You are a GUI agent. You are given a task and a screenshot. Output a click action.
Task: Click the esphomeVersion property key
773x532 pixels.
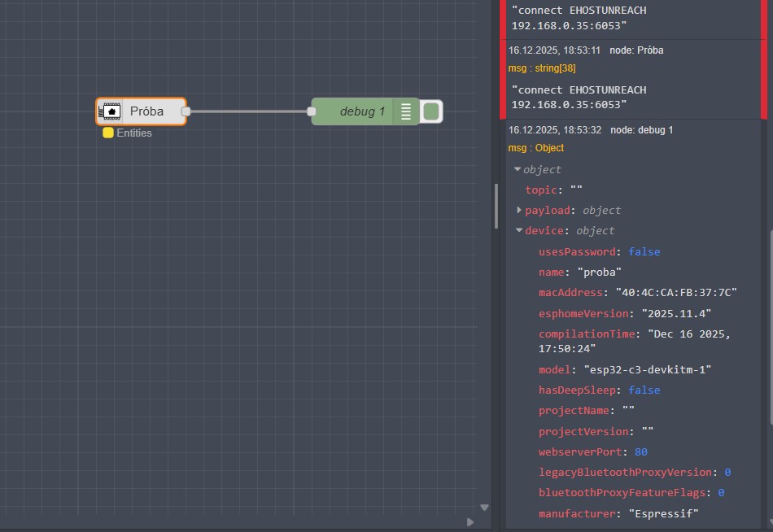583,313
